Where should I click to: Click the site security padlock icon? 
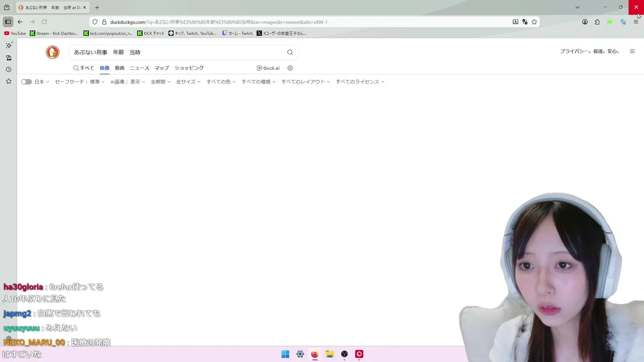(x=104, y=22)
